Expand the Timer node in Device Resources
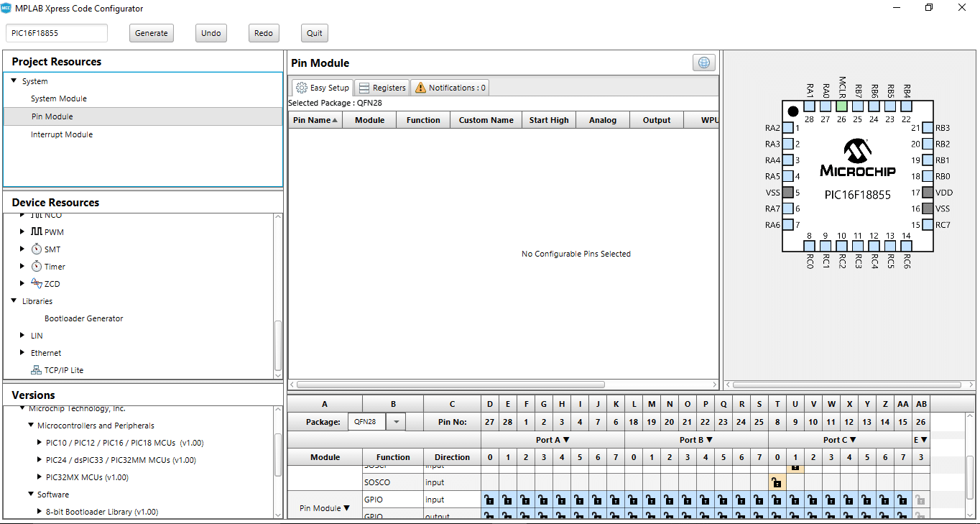The image size is (980, 524). click(x=22, y=267)
